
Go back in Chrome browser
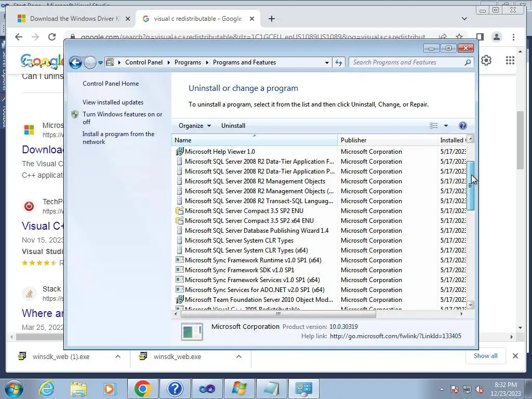click(x=19, y=37)
